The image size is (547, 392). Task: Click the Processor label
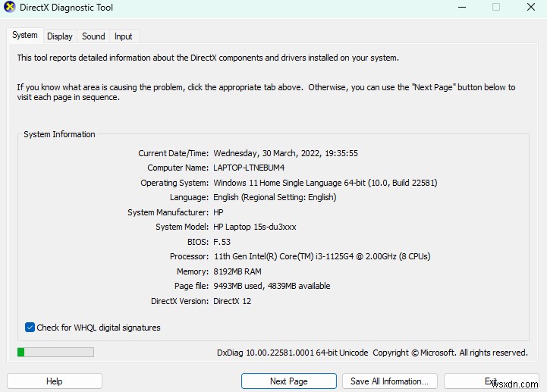[189, 256]
